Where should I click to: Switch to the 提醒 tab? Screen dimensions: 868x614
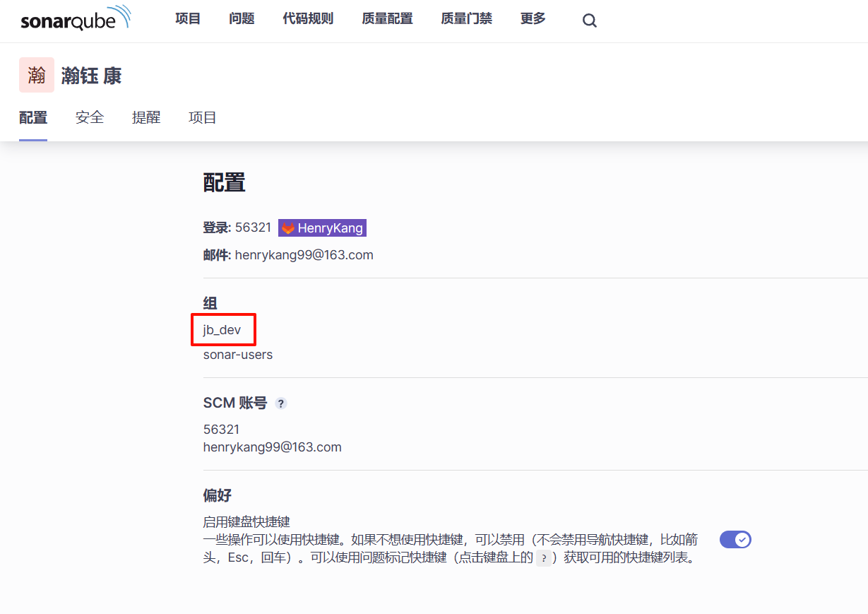[146, 118]
